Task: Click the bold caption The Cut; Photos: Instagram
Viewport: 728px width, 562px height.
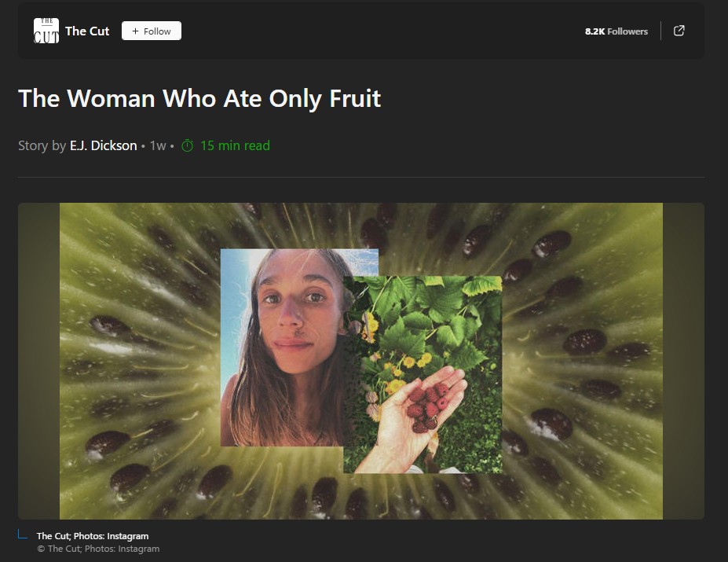Action: (x=93, y=536)
